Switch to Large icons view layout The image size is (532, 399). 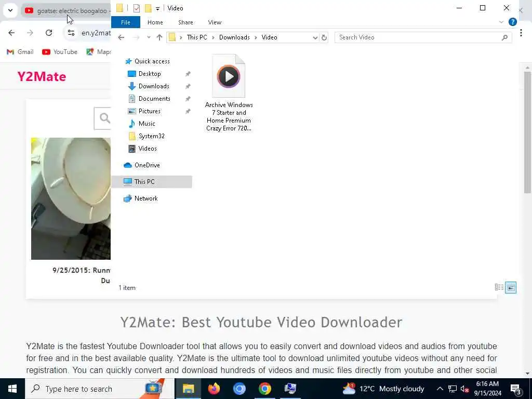(x=511, y=287)
